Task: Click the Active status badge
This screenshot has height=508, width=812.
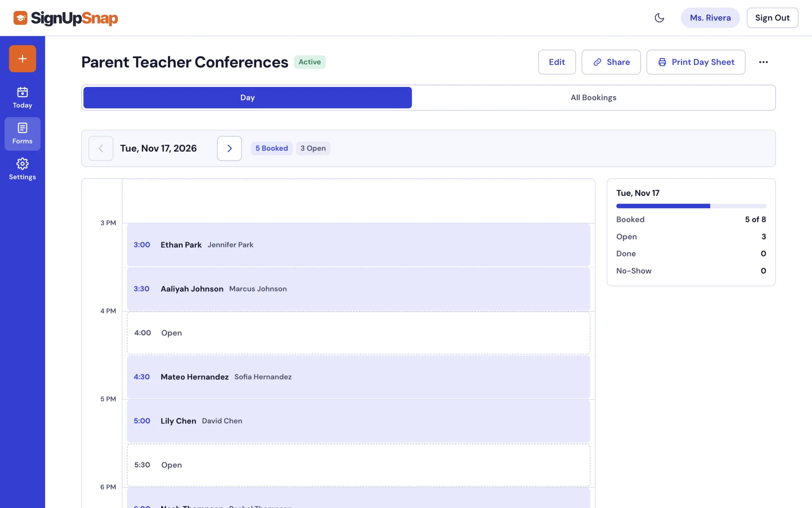Action: (310, 62)
